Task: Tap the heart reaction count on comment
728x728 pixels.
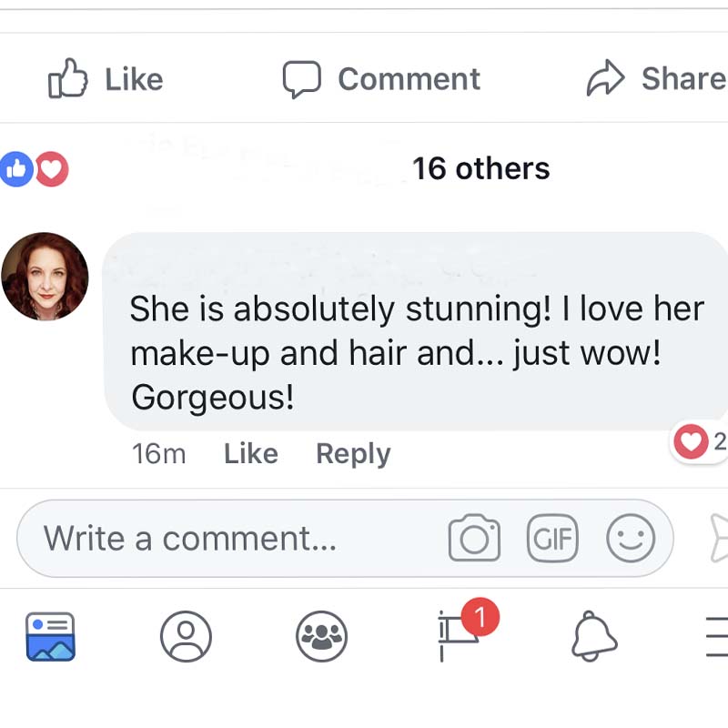Action: coord(699,443)
